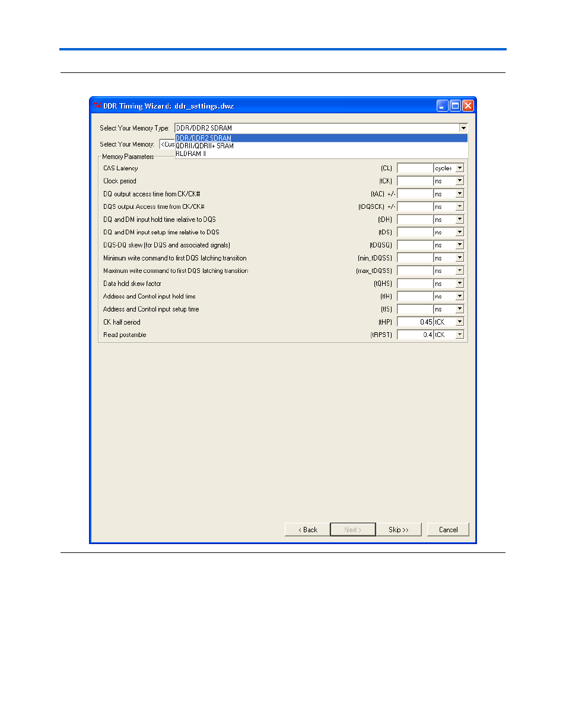The image size is (566, 728).
Task: Choose RLDRAM II memory type
Action: coord(321,153)
